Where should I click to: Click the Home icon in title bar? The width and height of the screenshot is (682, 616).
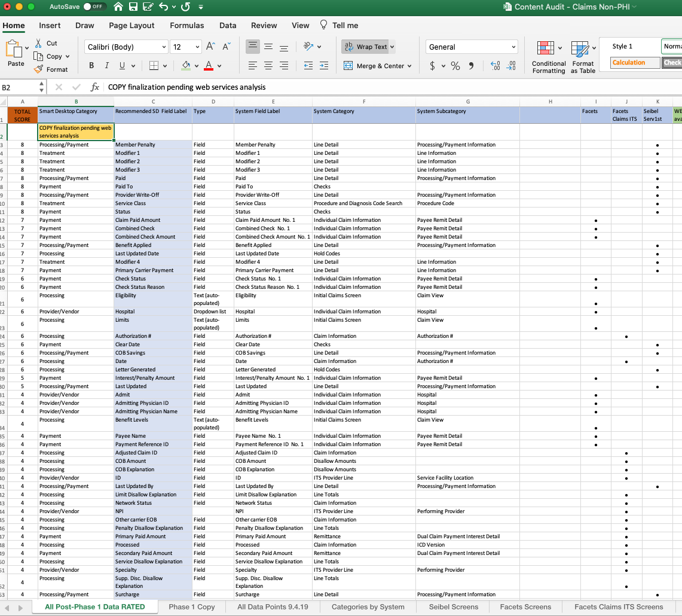tap(118, 7)
